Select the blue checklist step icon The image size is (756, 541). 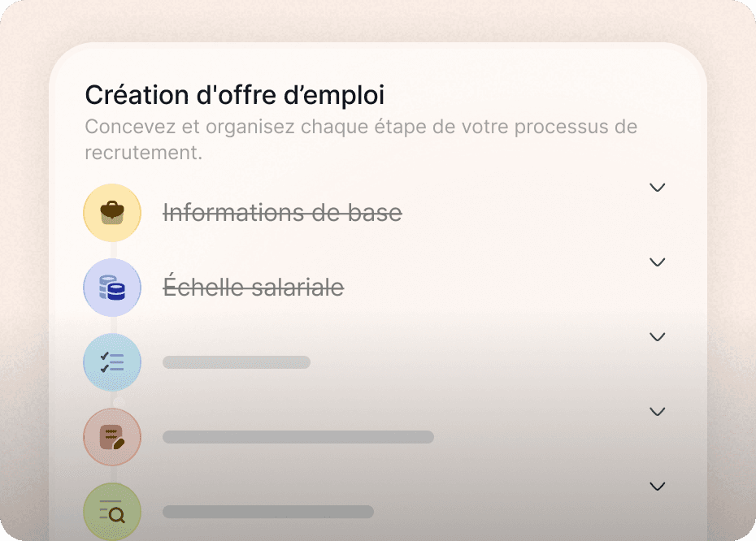coord(112,361)
